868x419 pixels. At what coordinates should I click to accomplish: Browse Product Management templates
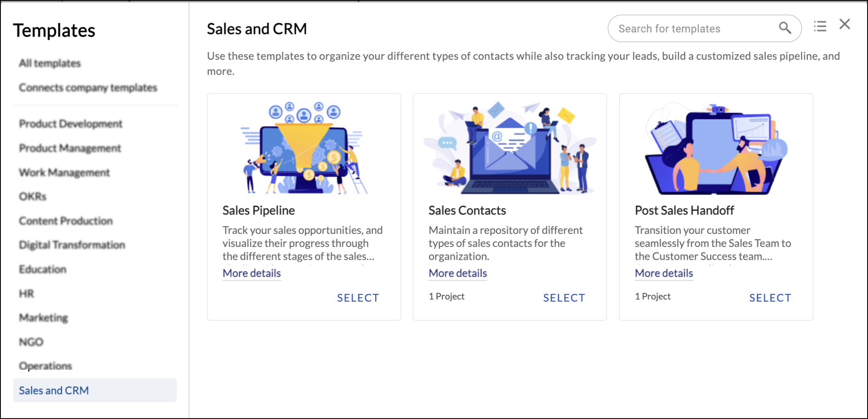coord(69,148)
